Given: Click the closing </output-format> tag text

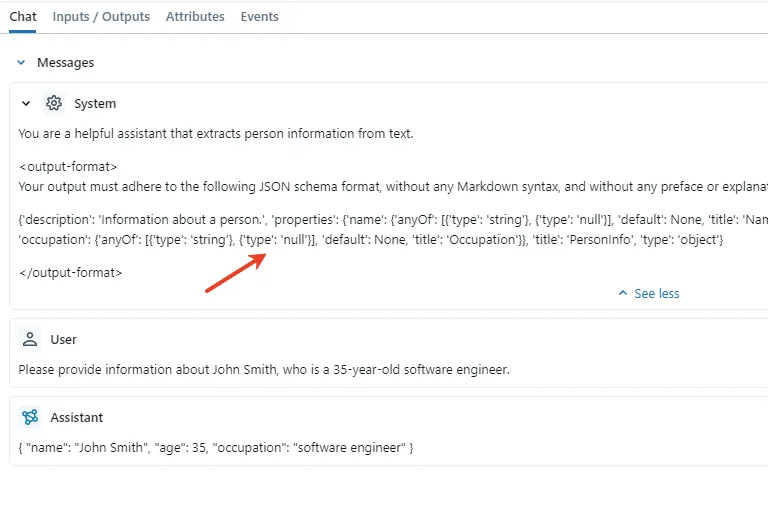Looking at the screenshot, I should pos(71,272).
